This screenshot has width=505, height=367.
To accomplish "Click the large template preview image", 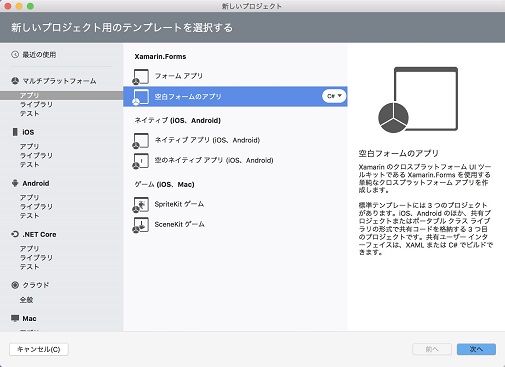I will pyautogui.click(x=418, y=100).
